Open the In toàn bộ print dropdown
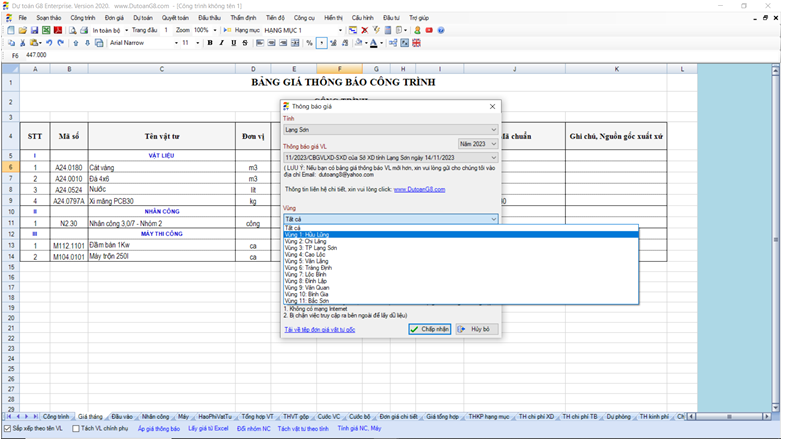 pyautogui.click(x=126, y=31)
